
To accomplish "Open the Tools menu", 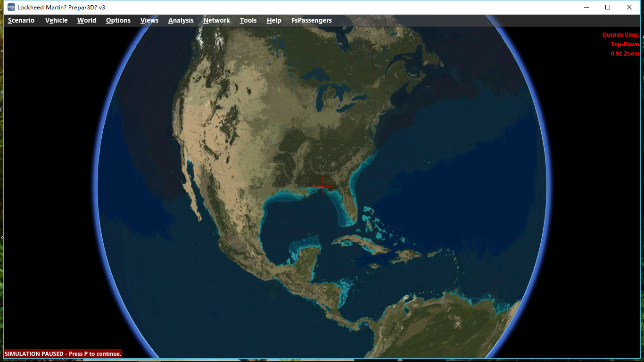I will 248,20.
